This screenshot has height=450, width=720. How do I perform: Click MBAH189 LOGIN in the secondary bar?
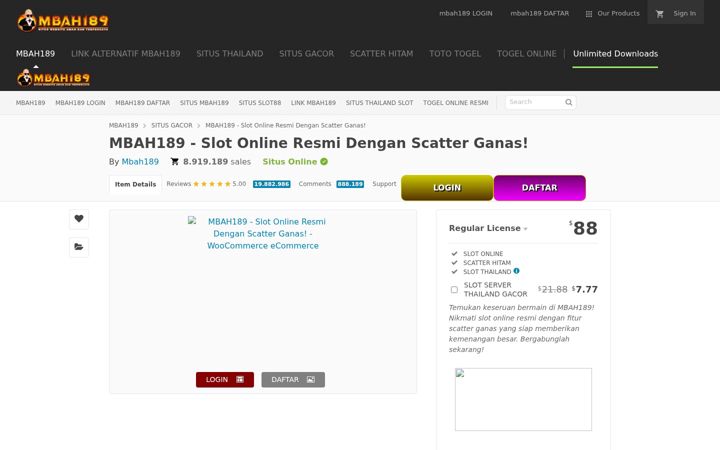click(x=80, y=103)
